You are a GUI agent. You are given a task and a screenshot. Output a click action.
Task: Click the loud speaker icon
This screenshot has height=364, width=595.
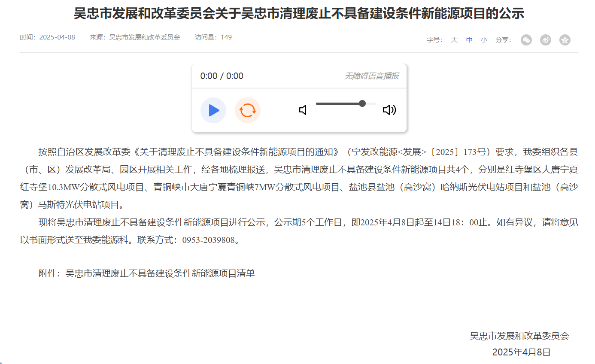pyautogui.click(x=389, y=110)
